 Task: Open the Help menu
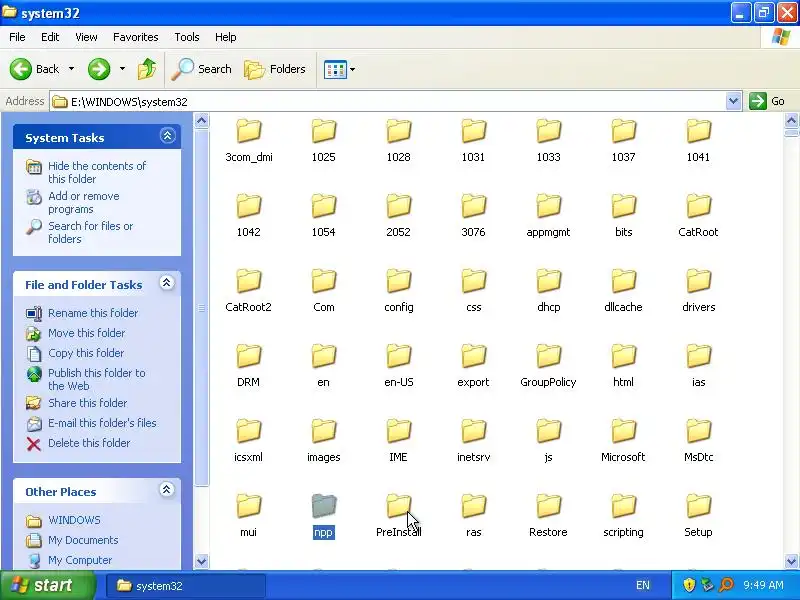pyautogui.click(x=226, y=37)
